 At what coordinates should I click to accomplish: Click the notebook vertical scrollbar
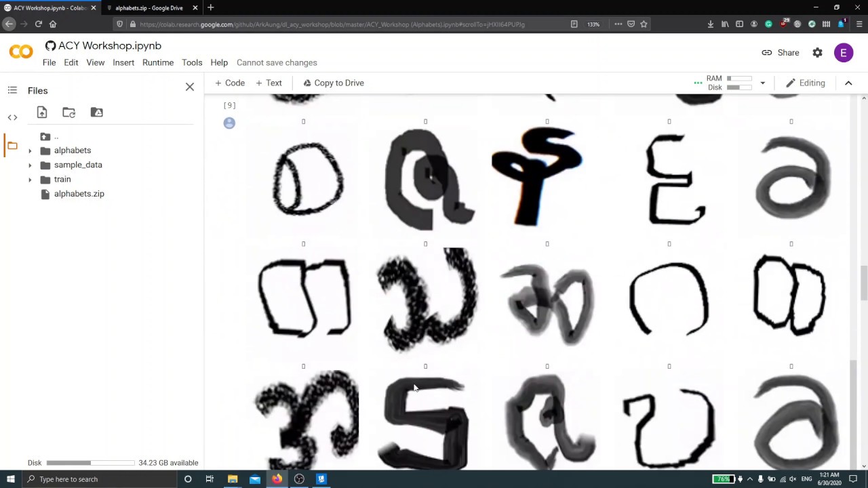click(863, 283)
